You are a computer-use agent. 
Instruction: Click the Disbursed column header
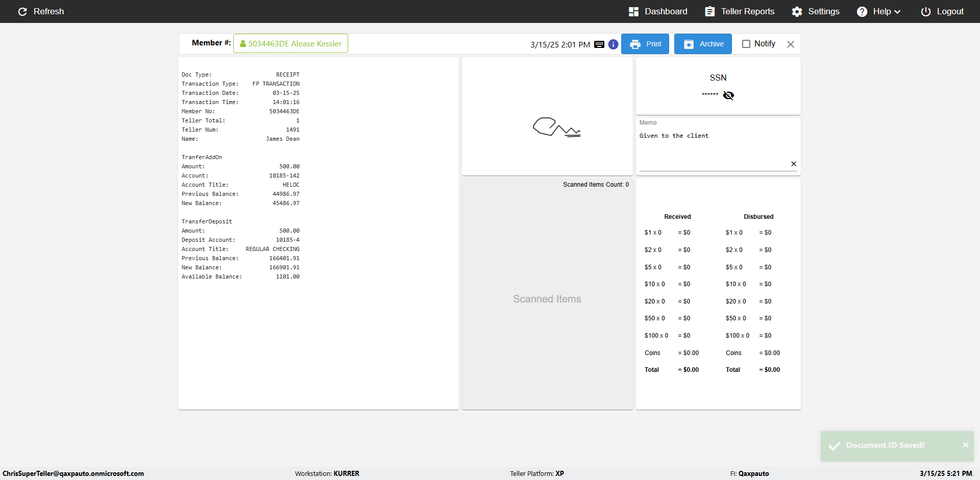[758, 217]
